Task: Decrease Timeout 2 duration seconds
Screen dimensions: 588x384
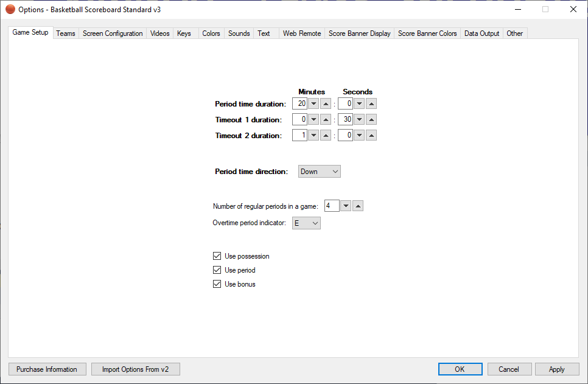Action: tap(359, 135)
